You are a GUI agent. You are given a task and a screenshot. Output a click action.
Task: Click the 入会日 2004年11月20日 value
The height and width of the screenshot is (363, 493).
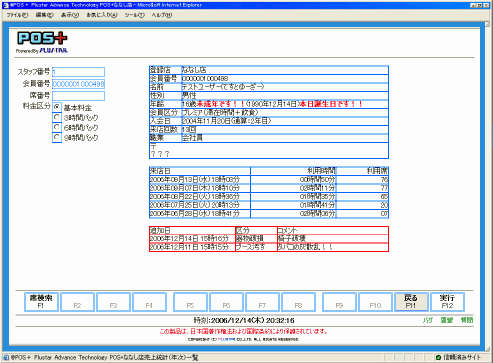pyautogui.click(x=227, y=121)
